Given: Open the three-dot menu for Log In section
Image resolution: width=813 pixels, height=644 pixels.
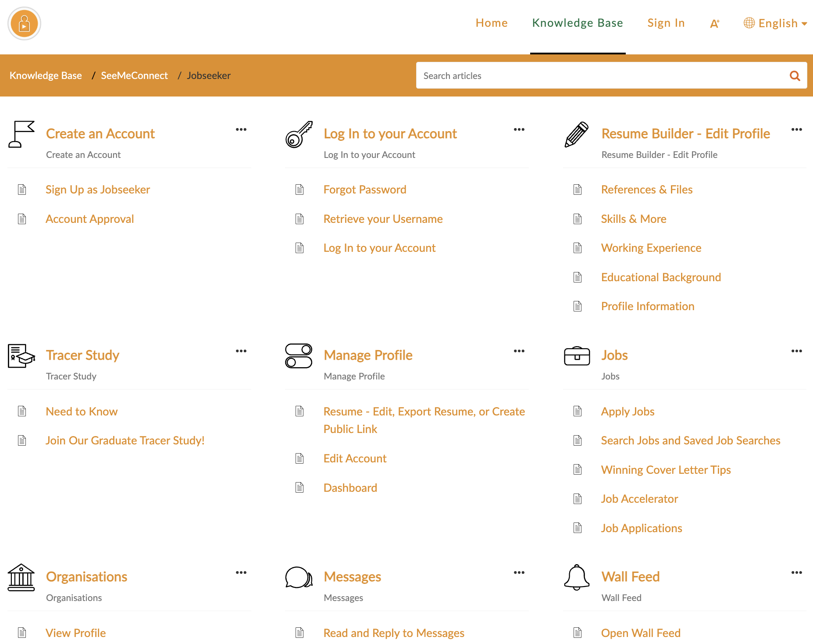Looking at the screenshot, I should point(519,129).
